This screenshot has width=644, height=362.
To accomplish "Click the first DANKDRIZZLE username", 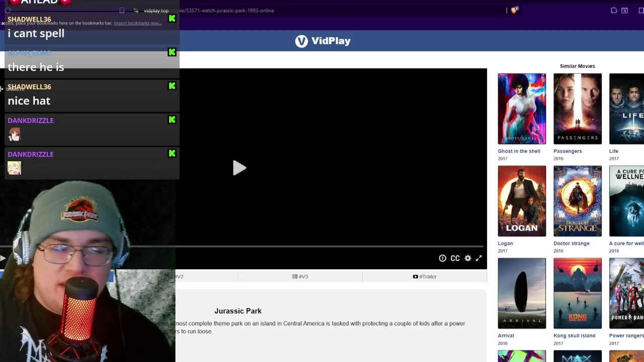I will pyautogui.click(x=31, y=120).
